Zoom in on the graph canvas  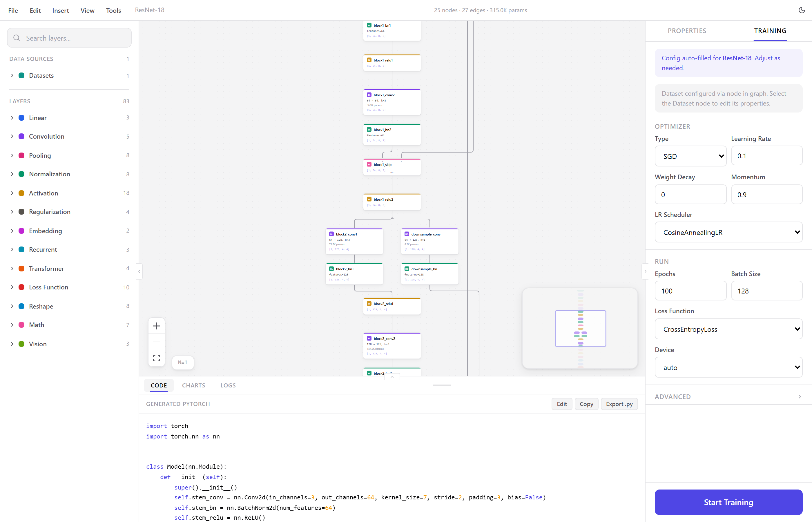click(156, 326)
